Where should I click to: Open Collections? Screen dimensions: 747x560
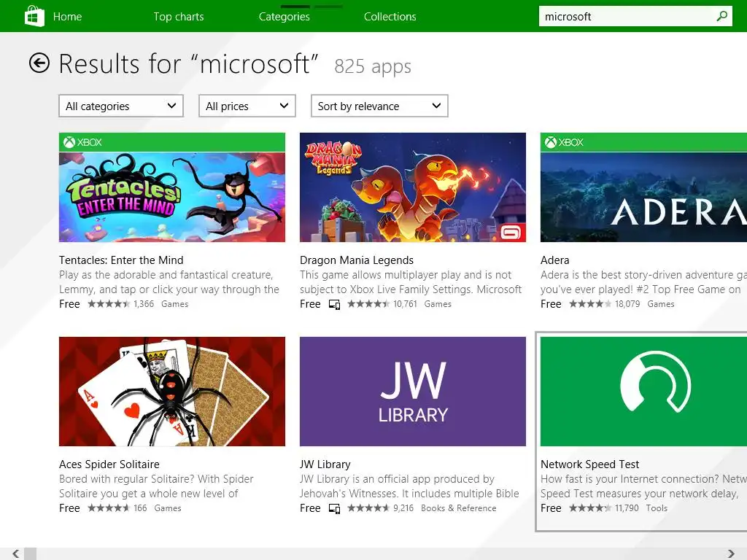(390, 17)
